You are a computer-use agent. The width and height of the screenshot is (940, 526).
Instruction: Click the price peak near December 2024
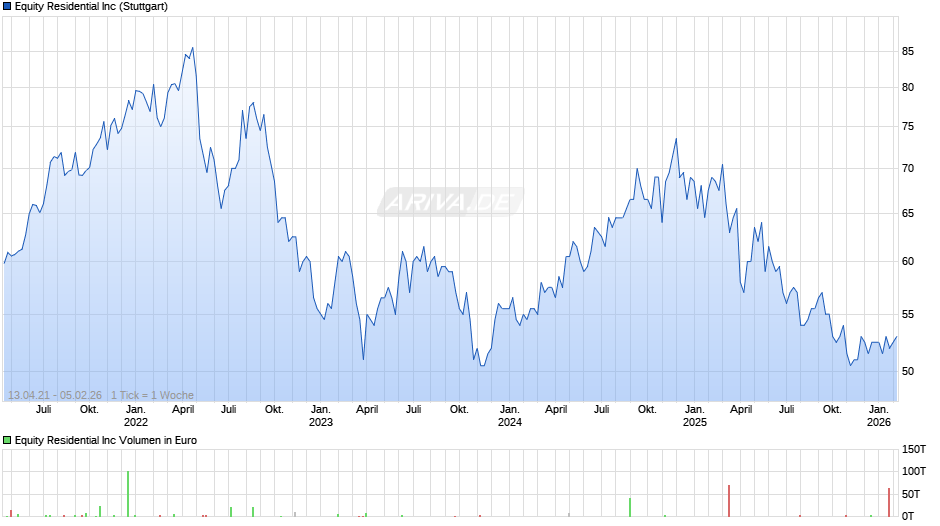pyautogui.click(x=676, y=139)
